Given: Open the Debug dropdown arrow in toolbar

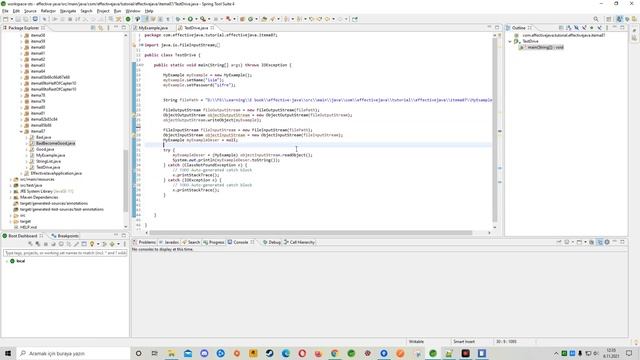Looking at the screenshot, I should (184, 19).
